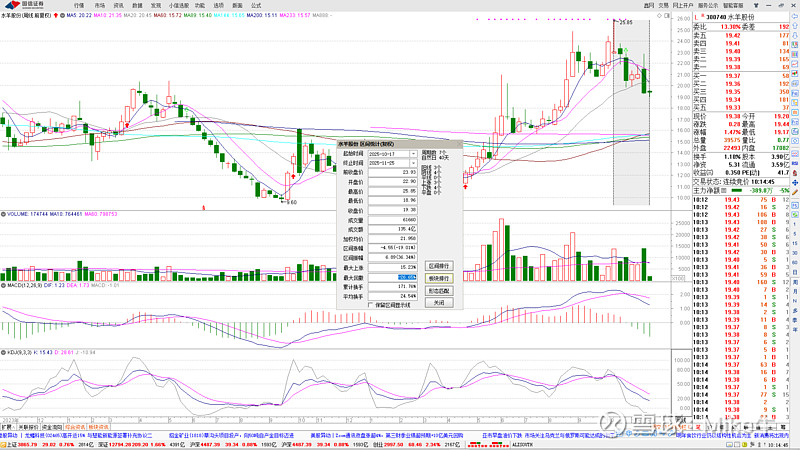Click the 网上开户 link
This screenshot has height=450, width=800.
click(683, 5)
